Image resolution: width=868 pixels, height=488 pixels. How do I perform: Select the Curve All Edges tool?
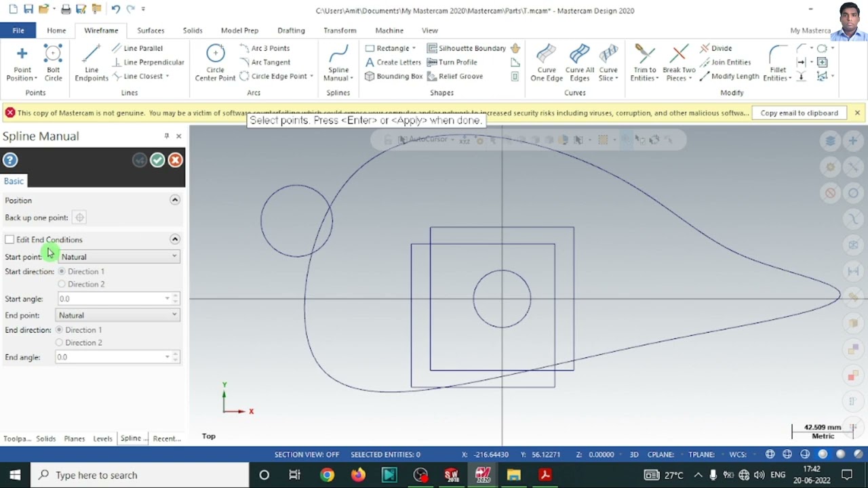point(579,63)
